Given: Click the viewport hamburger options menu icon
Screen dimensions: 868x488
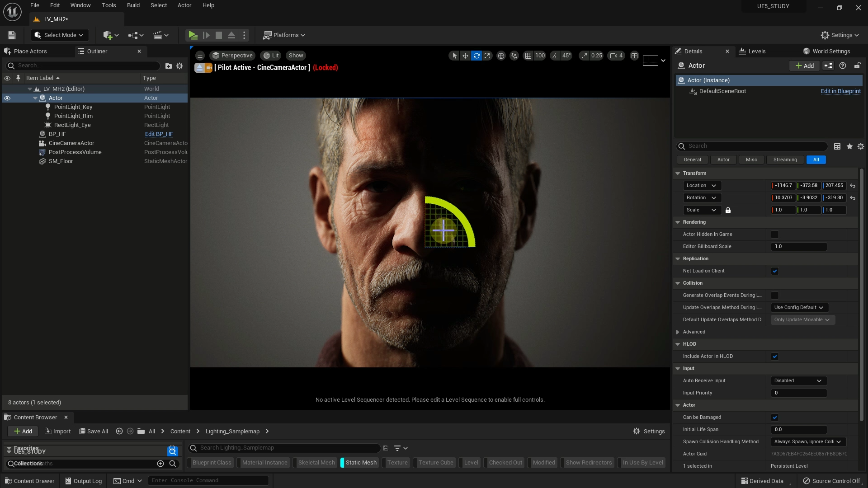Looking at the screenshot, I should (x=200, y=56).
